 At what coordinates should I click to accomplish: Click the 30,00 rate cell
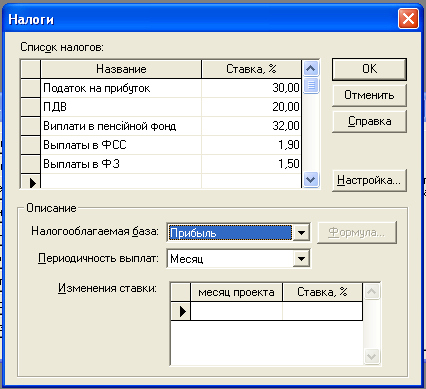(251, 88)
